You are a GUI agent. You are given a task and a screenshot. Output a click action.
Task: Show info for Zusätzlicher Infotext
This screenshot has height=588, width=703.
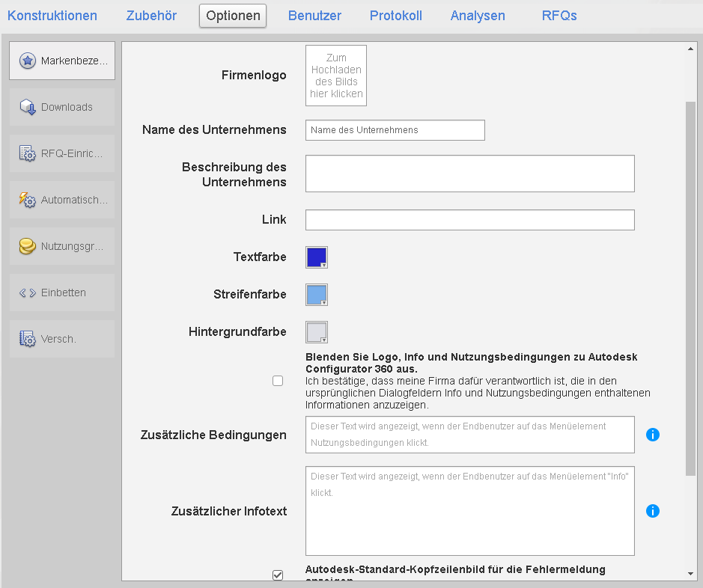(x=652, y=511)
